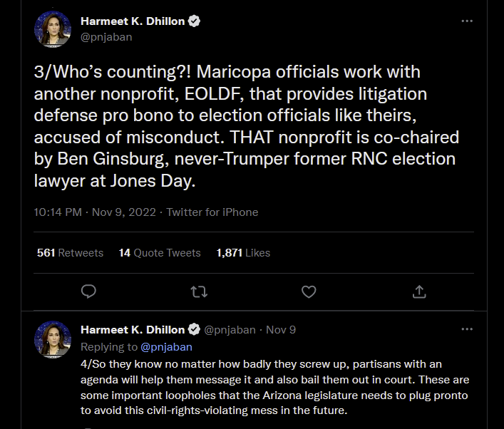The image size is (504, 429).
Task: Open more options for the main tweet
Action: pyautogui.click(x=467, y=21)
